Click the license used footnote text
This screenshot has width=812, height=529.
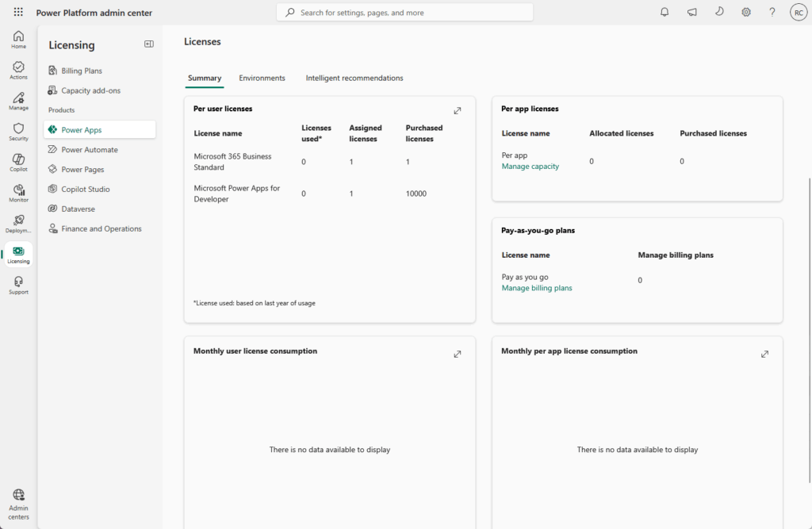255,303
